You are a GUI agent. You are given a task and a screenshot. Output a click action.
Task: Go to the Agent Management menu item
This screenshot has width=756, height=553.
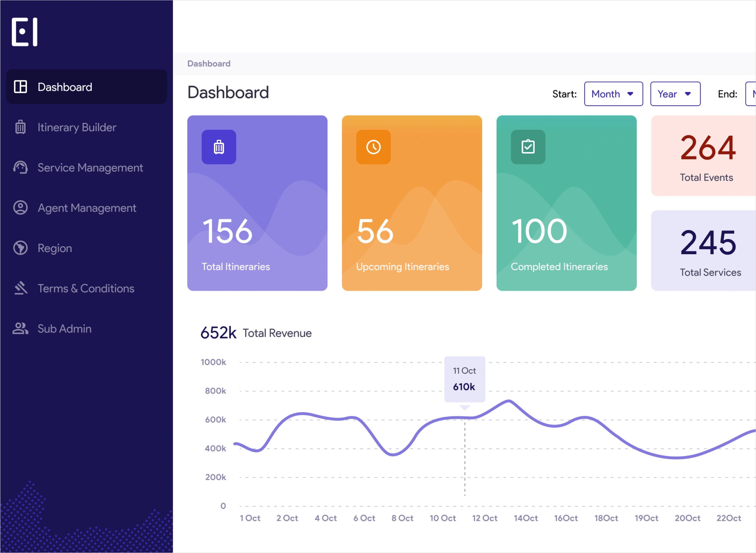click(87, 208)
